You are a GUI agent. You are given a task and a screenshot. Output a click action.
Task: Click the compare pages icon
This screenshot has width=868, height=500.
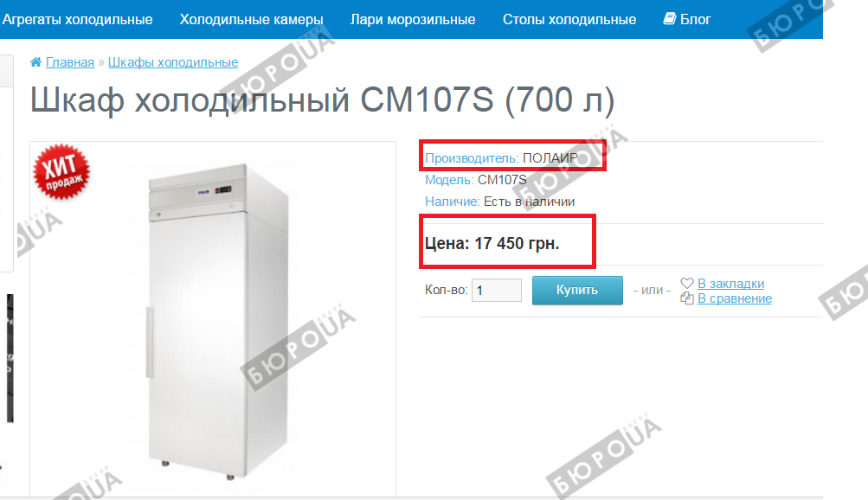(687, 298)
